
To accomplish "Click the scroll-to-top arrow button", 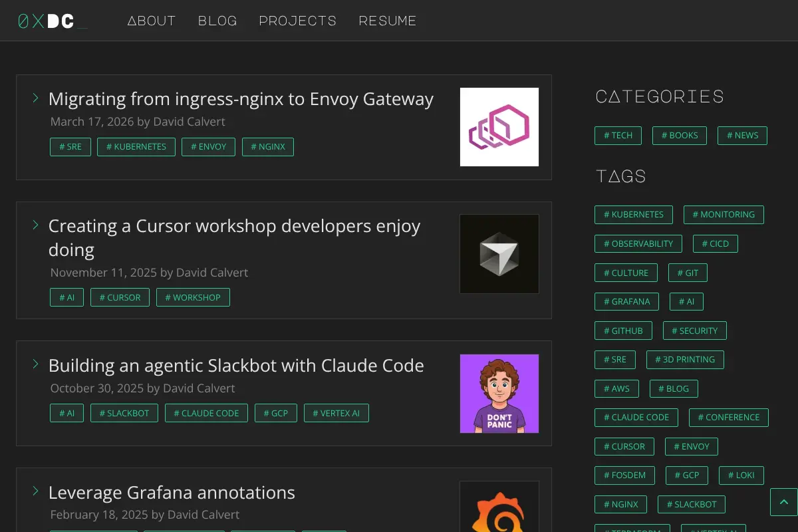I will point(783,502).
